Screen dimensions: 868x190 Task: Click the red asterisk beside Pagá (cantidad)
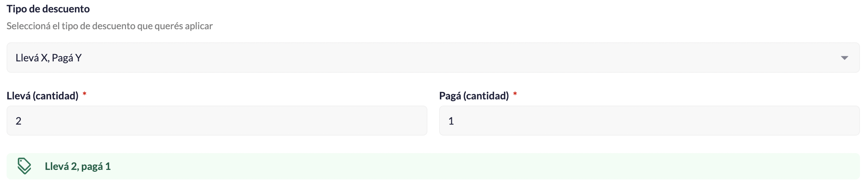pos(515,95)
